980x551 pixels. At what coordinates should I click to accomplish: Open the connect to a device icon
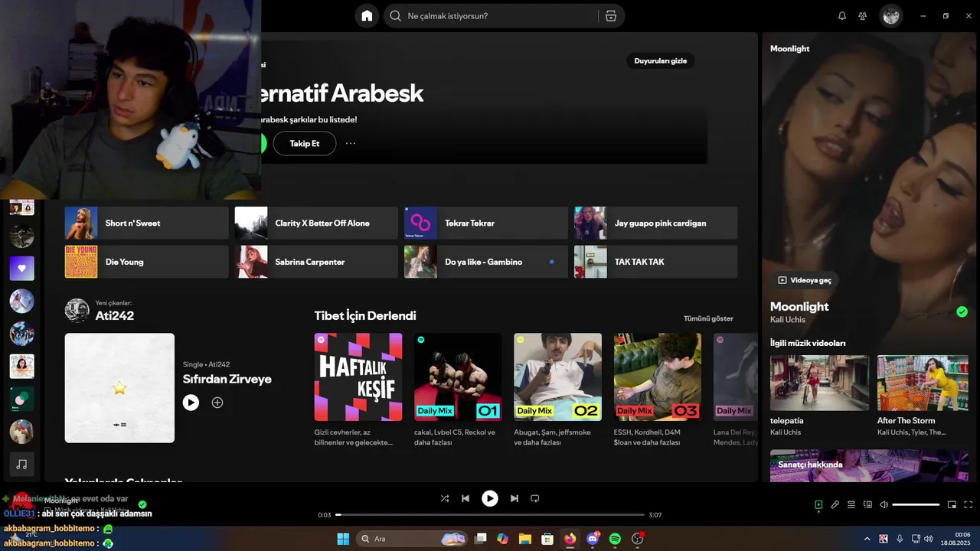coord(867,505)
